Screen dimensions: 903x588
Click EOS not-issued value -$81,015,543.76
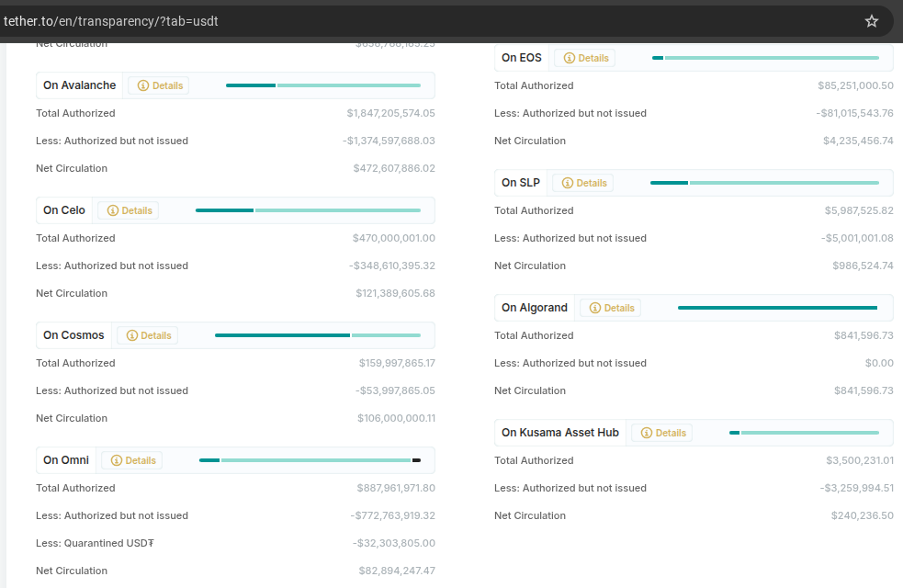(x=854, y=113)
